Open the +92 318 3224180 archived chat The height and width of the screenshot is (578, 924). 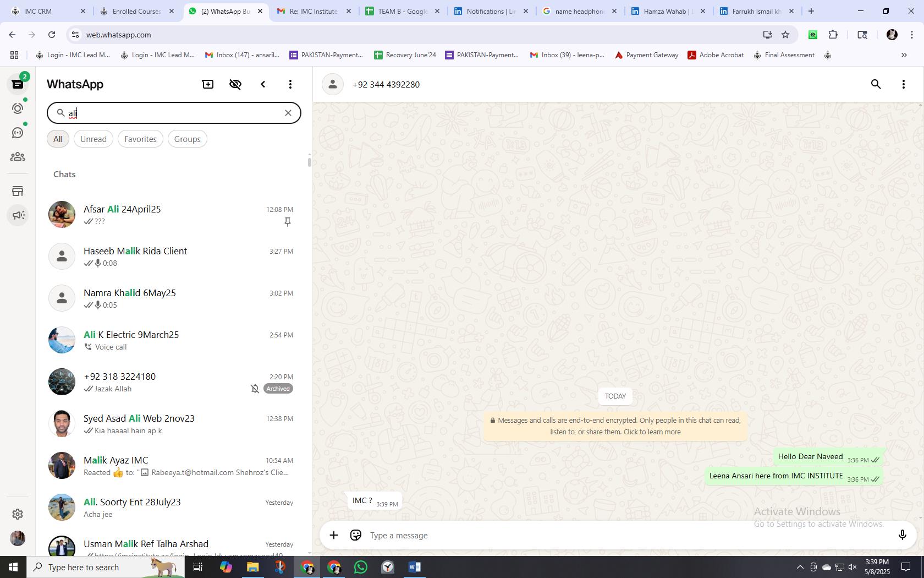pos(173,382)
